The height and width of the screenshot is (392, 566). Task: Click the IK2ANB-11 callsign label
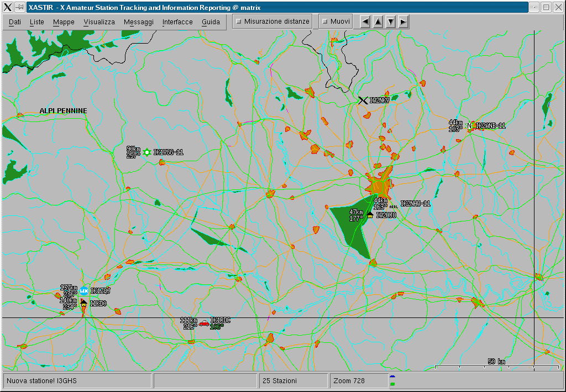coord(491,126)
